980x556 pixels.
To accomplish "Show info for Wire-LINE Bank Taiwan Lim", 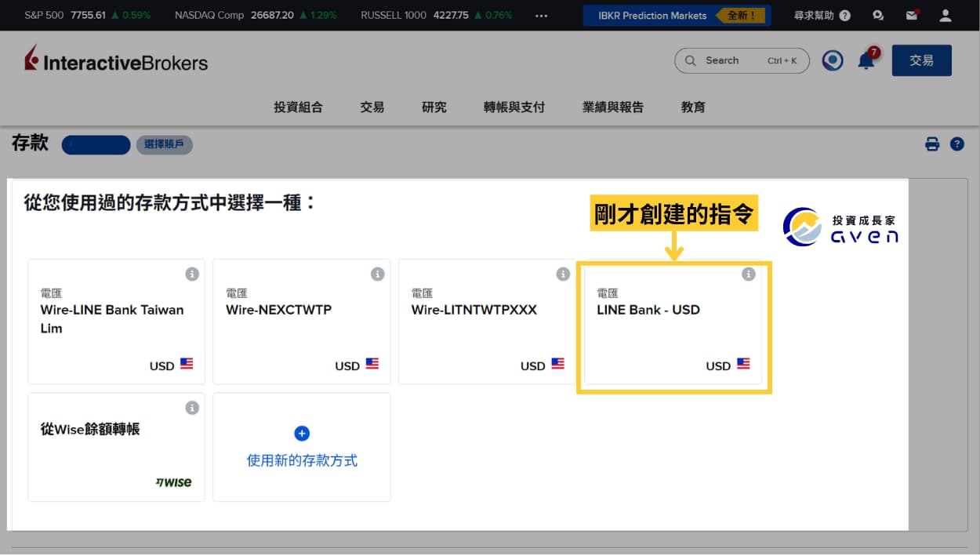I will click(192, 274).
